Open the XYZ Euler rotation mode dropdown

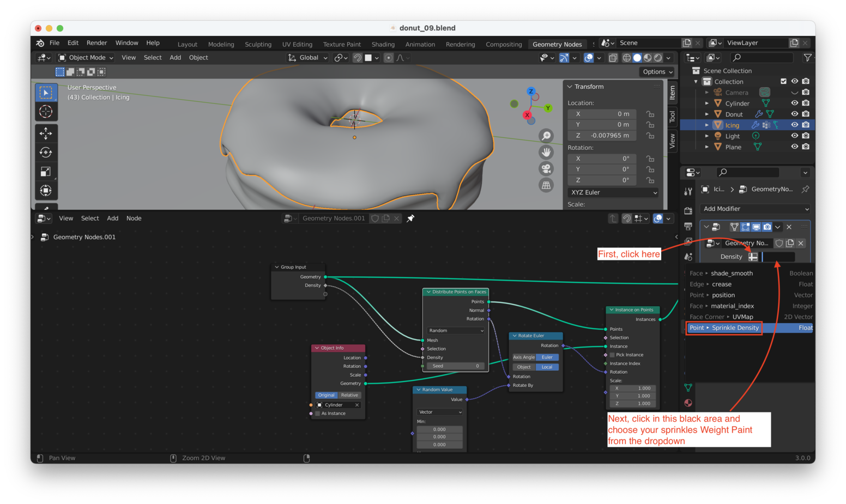coord(613,192)
